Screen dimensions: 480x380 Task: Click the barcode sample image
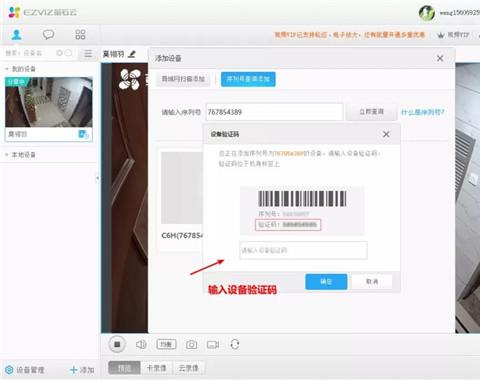pos(302,199)
